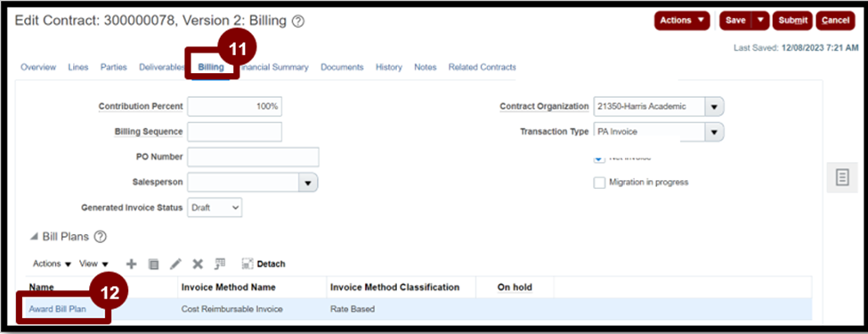Detach the Bill Plans table

click(x=264, y=265)
